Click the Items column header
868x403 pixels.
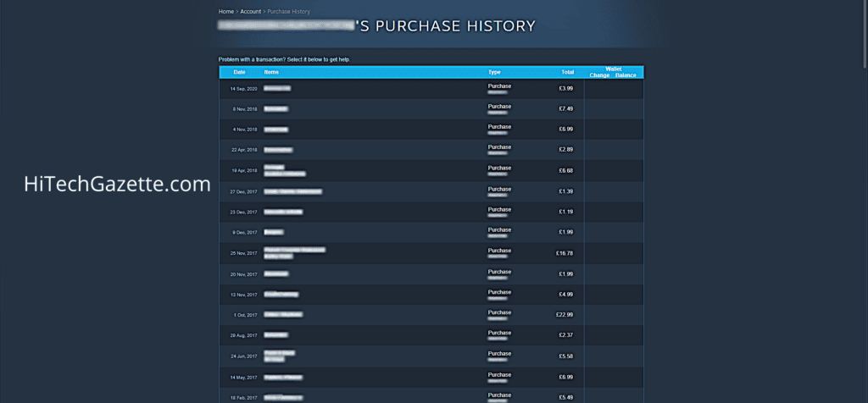[x=271, y=72]
